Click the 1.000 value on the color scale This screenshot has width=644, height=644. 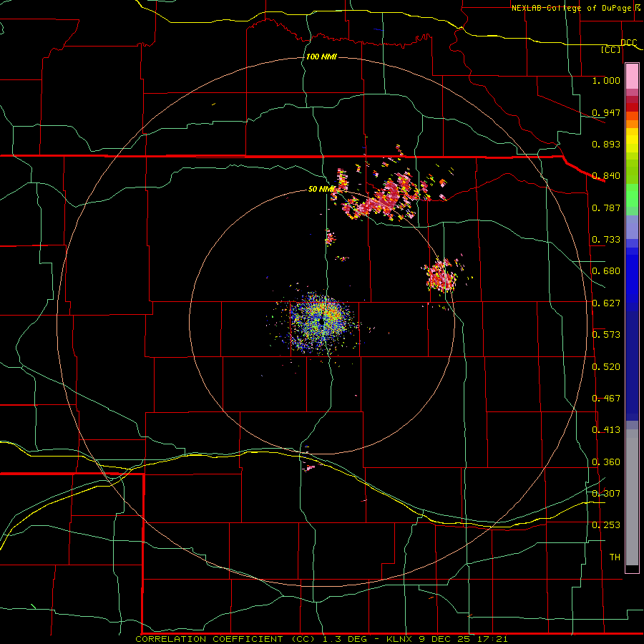tap(606, 80)
